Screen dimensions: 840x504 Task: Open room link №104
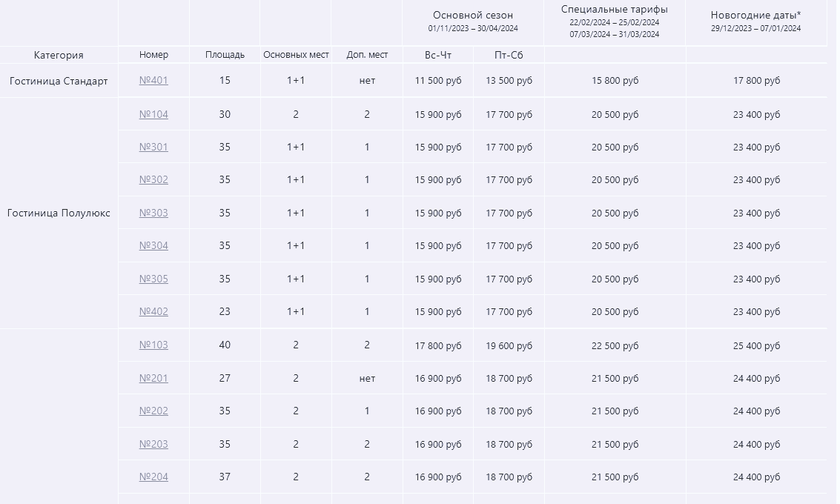153,114
